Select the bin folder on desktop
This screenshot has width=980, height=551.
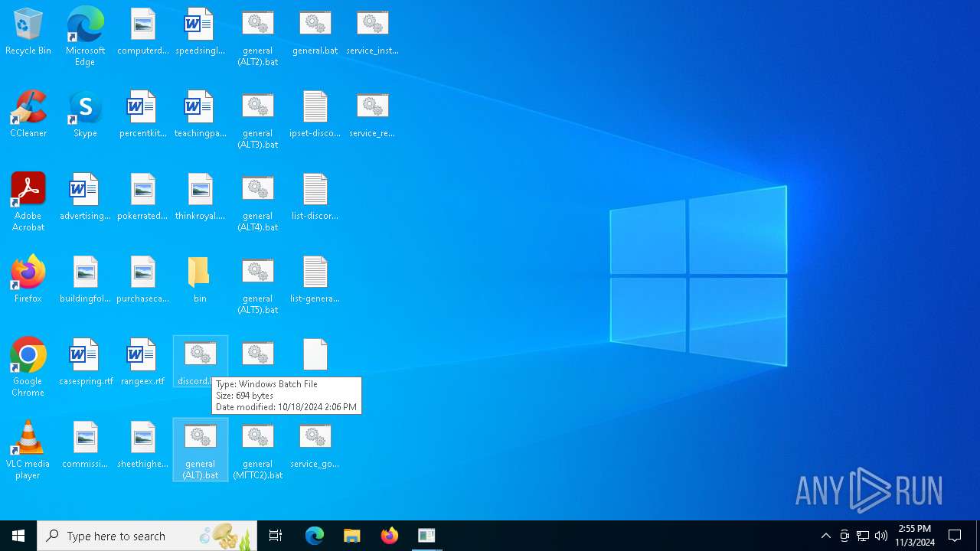[200, 279]
